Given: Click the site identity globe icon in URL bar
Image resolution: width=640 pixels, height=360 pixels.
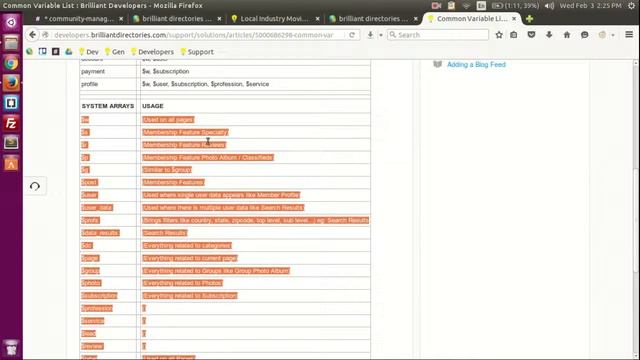Looking at the screenshot, I should (x=46, y=35).
